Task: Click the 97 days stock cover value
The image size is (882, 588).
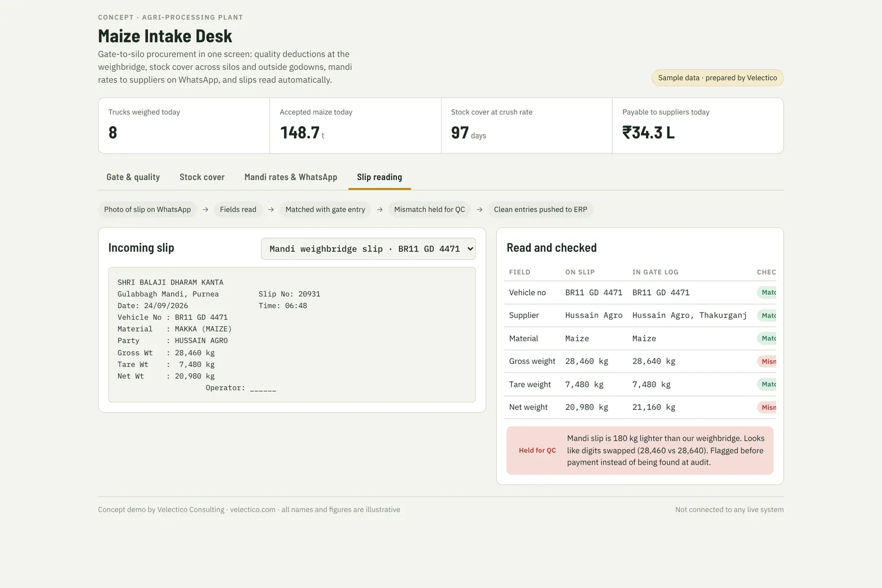Action: (x=469, y=133)
